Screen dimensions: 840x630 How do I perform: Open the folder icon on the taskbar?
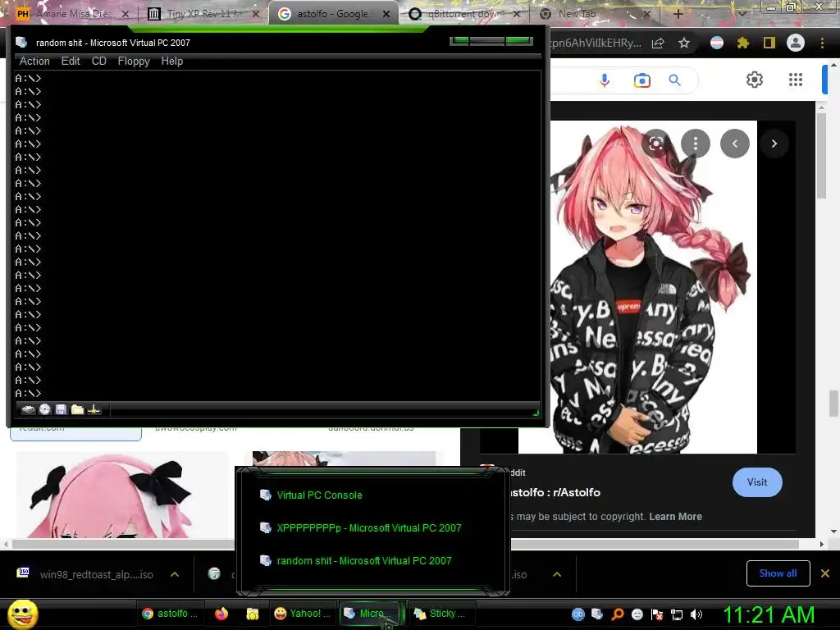pyautogui.click(x=253, y=614)
